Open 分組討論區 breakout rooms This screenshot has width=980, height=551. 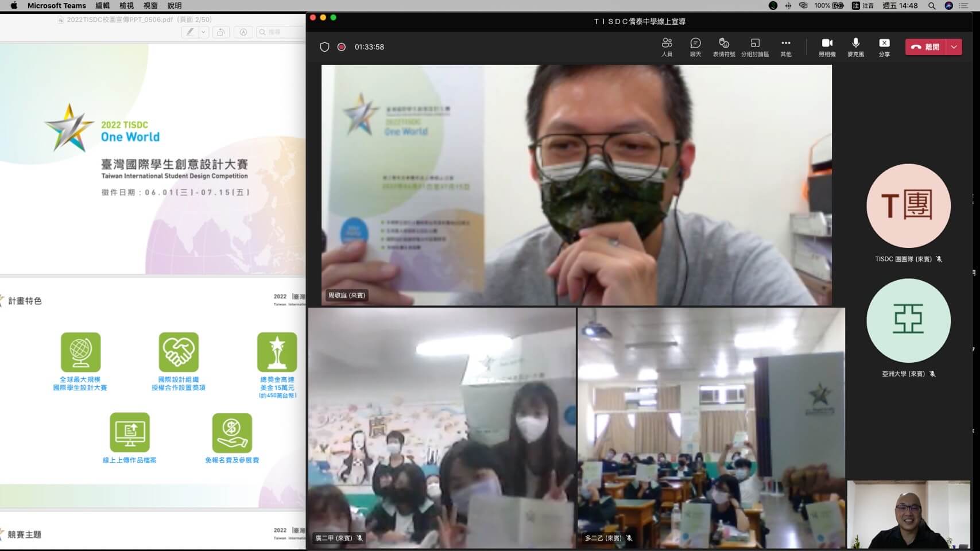(x=755, y=46)
